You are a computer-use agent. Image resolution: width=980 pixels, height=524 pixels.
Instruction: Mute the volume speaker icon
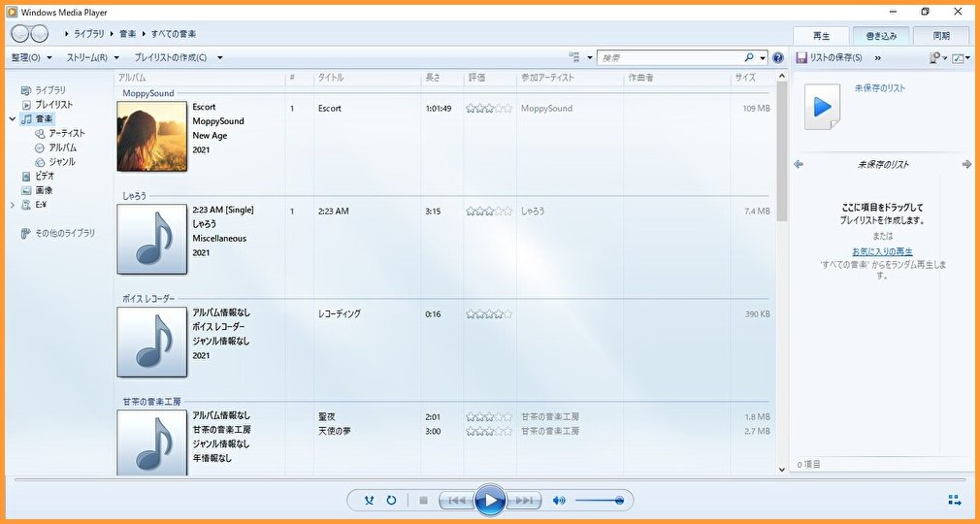pyautogui.click(x=559, y=501)
